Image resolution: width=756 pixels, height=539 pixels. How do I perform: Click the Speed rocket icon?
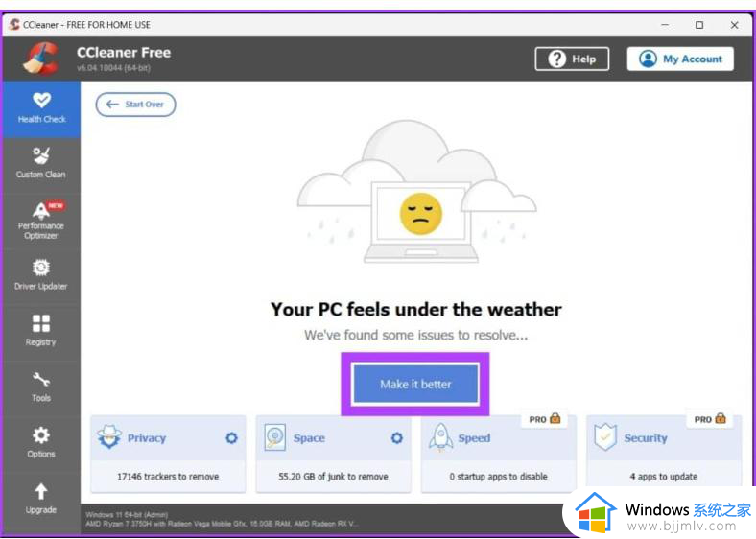tap(440, 437)
